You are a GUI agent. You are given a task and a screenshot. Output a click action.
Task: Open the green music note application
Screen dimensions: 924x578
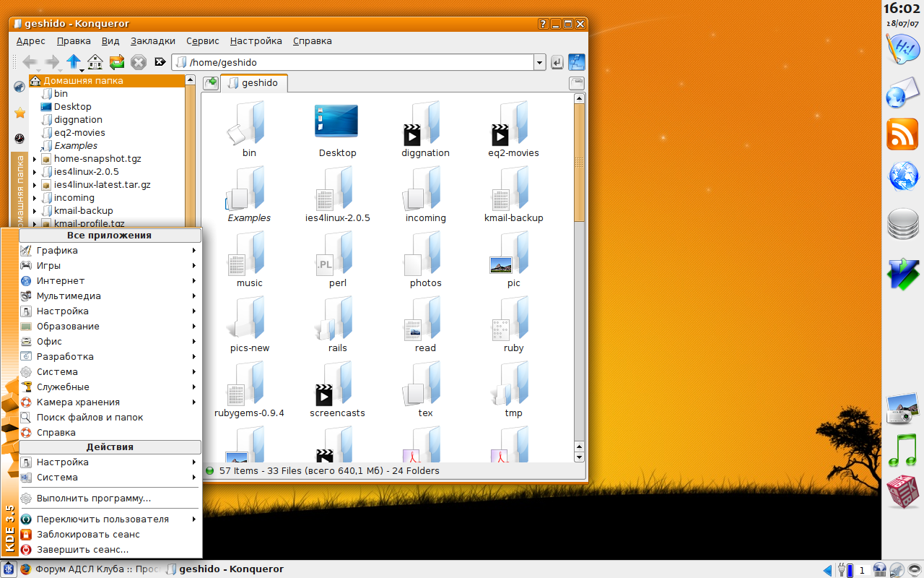pyautogui.click(x=902, y=450)
